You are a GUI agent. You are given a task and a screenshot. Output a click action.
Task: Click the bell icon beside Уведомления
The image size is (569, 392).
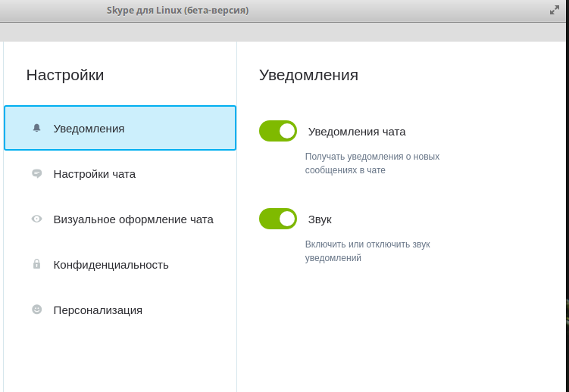pyautogui.click(x=36, y=128)
